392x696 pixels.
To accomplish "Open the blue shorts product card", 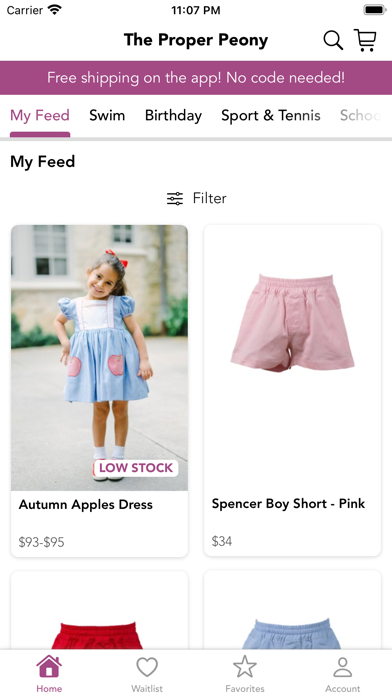I will 293,610.
